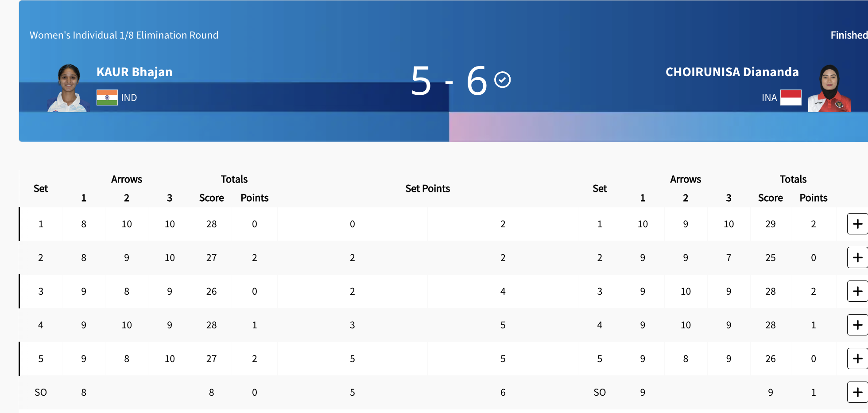Click the Set Points column header
Screen dimensions: 868x413
pos(427,188)
